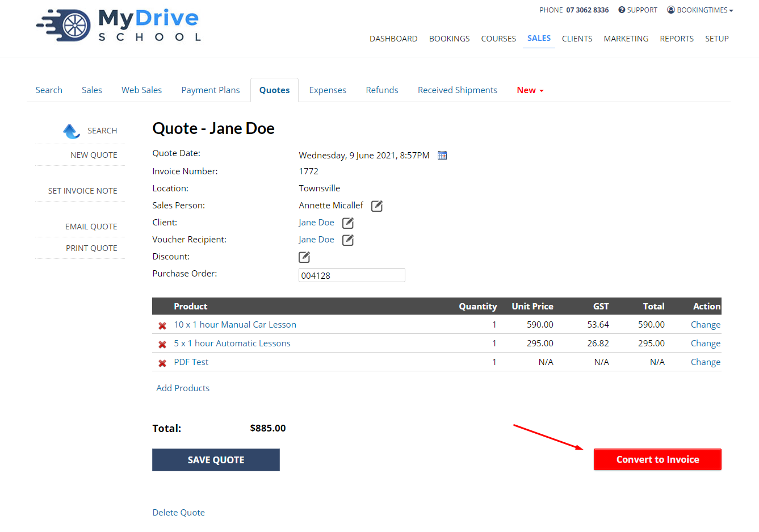The image size is (759, 532).
Task: Click the blue SEARCH back arrow icon
Action: (x=72, y=131)
